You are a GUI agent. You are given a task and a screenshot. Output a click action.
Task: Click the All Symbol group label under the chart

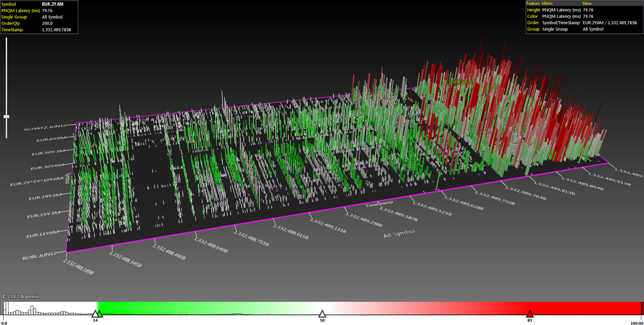[399, 233]
